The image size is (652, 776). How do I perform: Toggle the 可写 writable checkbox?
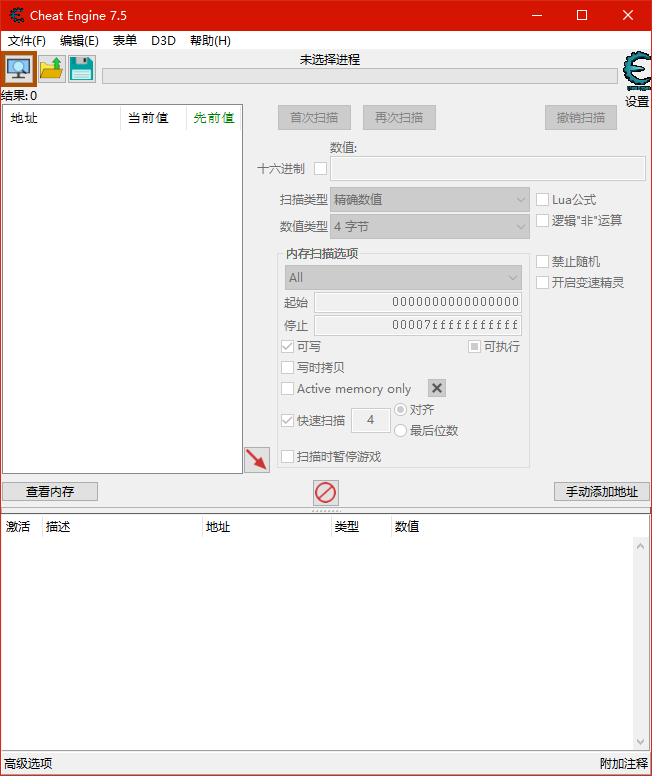pos(287,346)
